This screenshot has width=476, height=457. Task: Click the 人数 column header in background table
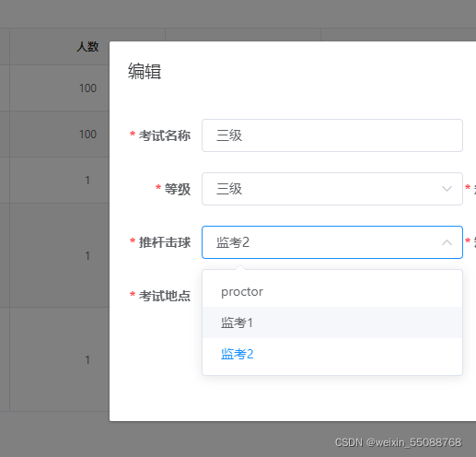tap(87, 47)
